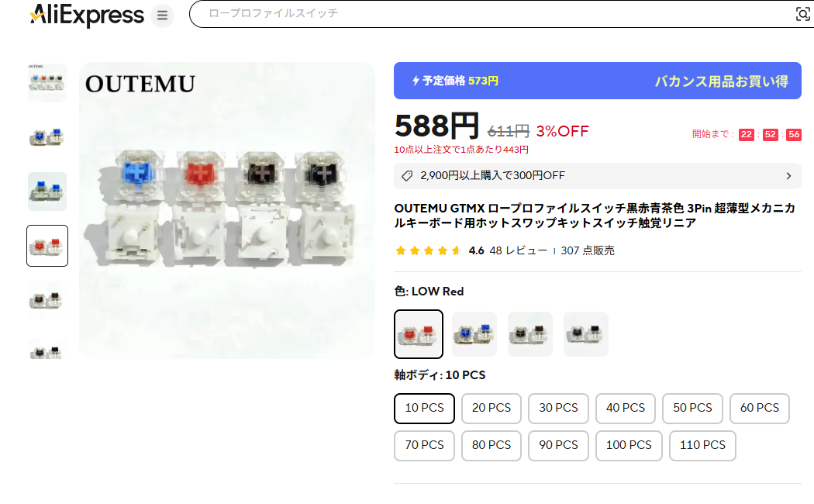Pick the black switch color swatch
Screen dimensions: 814x504
(585, 333)
